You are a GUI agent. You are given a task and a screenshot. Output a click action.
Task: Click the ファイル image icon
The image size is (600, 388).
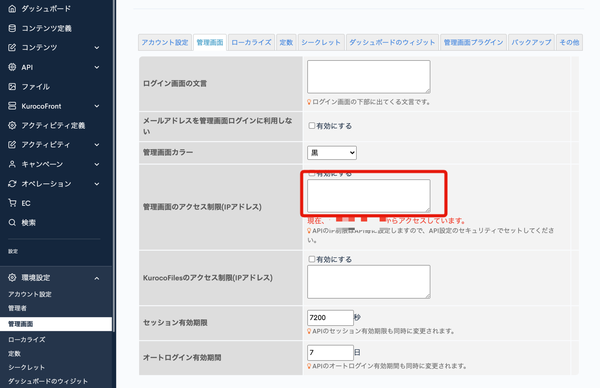(x=12, y=86)
